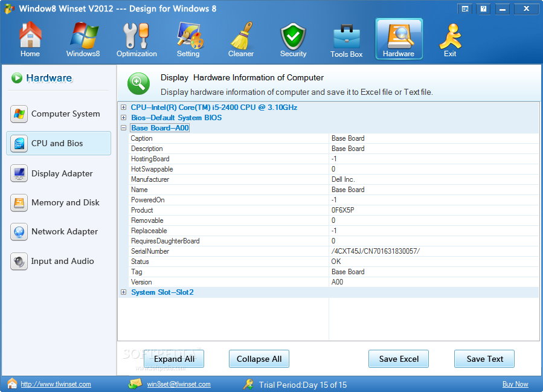Select the Base Board—A00 row title
The height and width of the screenshot is (392, 543).
(x=160, y=128)
